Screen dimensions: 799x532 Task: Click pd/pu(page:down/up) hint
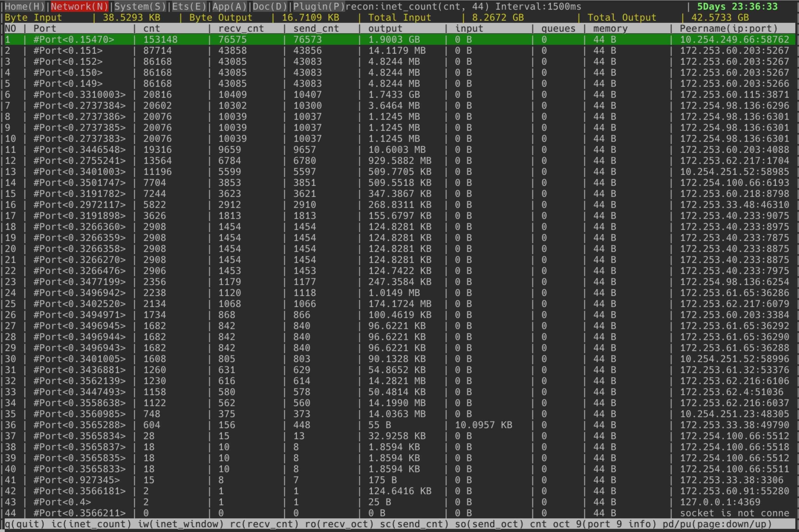click(x=717, y=524)
